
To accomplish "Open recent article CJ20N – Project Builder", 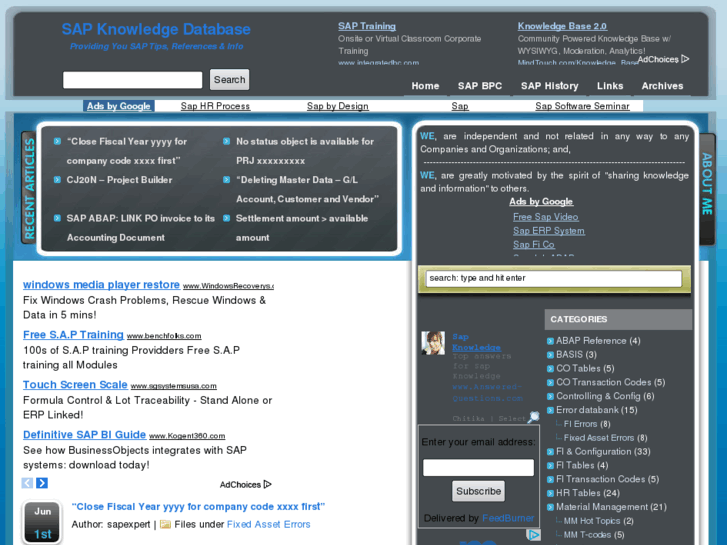I will 119,180.
